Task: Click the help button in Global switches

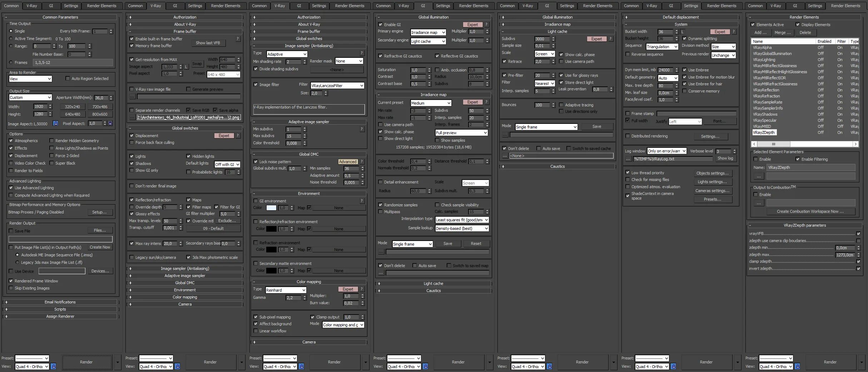Action: coord(238,136)
